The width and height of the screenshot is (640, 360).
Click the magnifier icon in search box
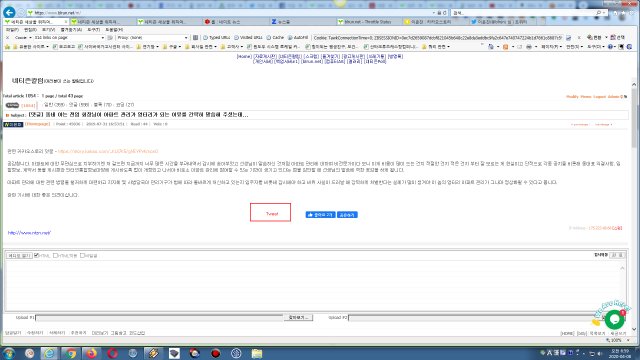598,13
